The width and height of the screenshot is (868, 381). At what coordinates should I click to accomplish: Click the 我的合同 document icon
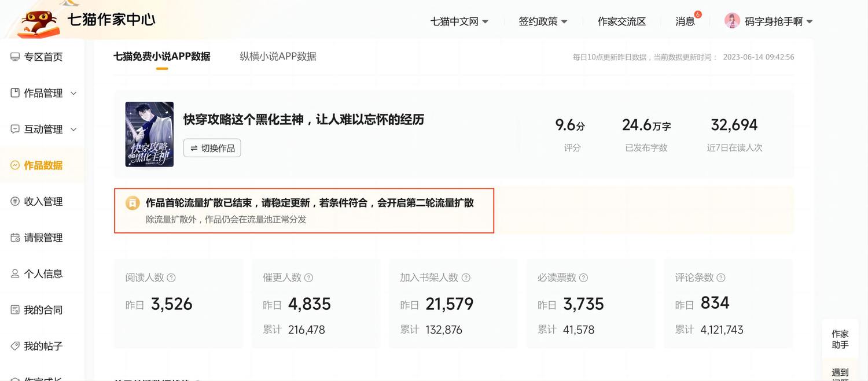click(15, 310)
